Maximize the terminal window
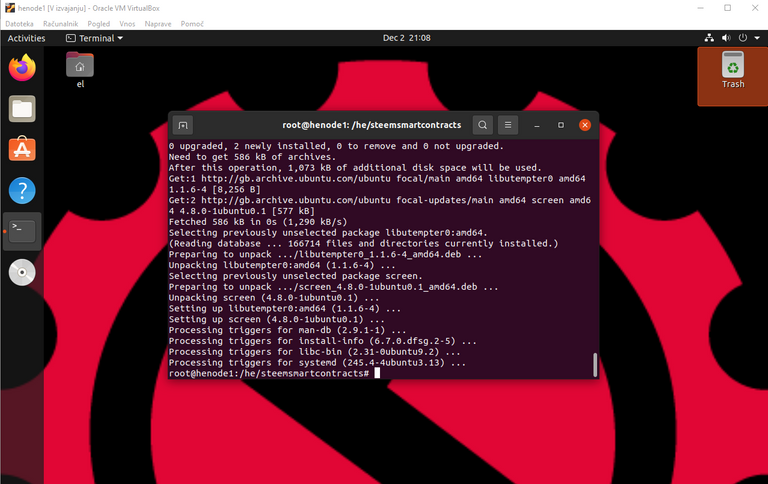 (561, 125)
